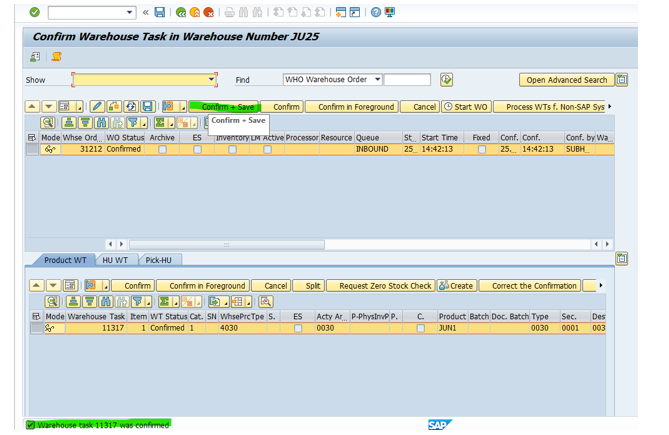Click the green Enter checkmark icon
This screenshot has height=435, width=669.
(35, 12)
